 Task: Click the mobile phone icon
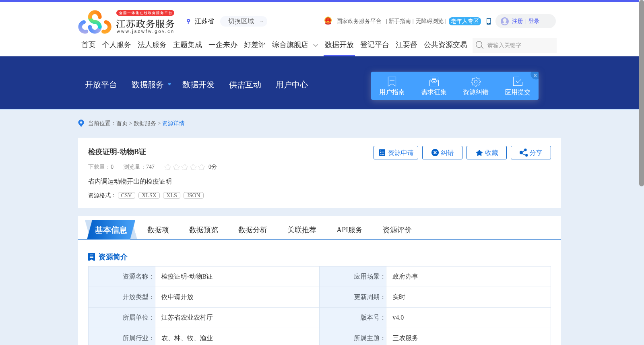click(489, 21)
